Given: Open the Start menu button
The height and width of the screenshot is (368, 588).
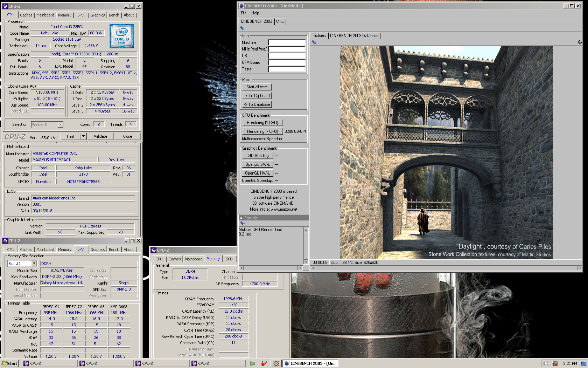Looking at the screenshot, I should 9,363.
